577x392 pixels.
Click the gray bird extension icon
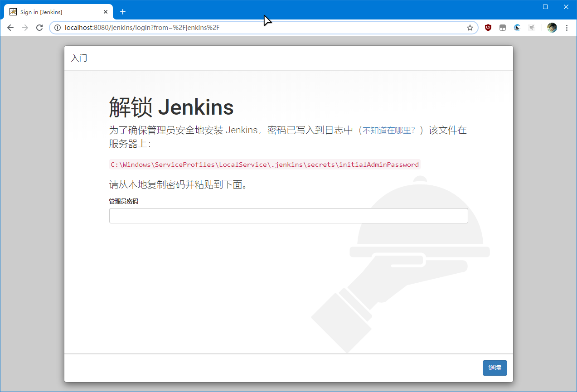pos(532,28)
